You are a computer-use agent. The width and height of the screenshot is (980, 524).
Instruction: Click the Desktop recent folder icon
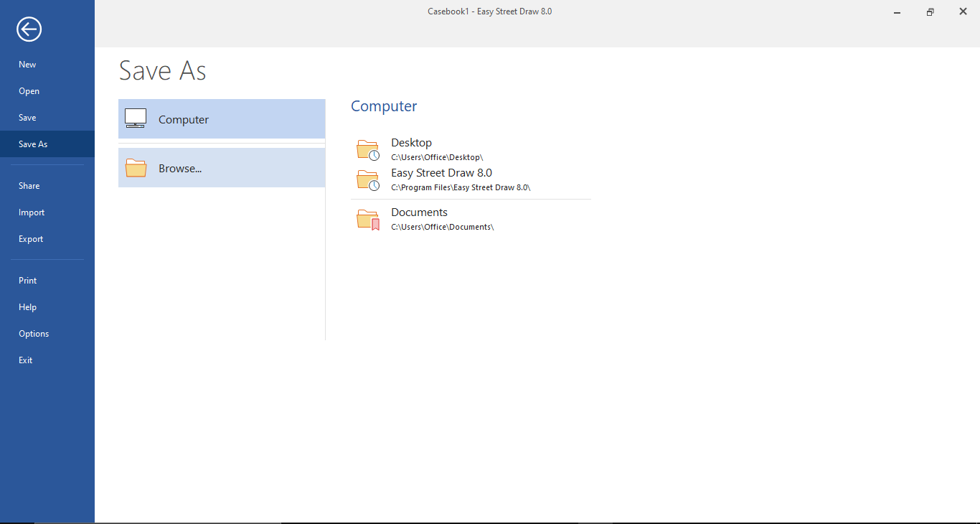click(368, 150)
